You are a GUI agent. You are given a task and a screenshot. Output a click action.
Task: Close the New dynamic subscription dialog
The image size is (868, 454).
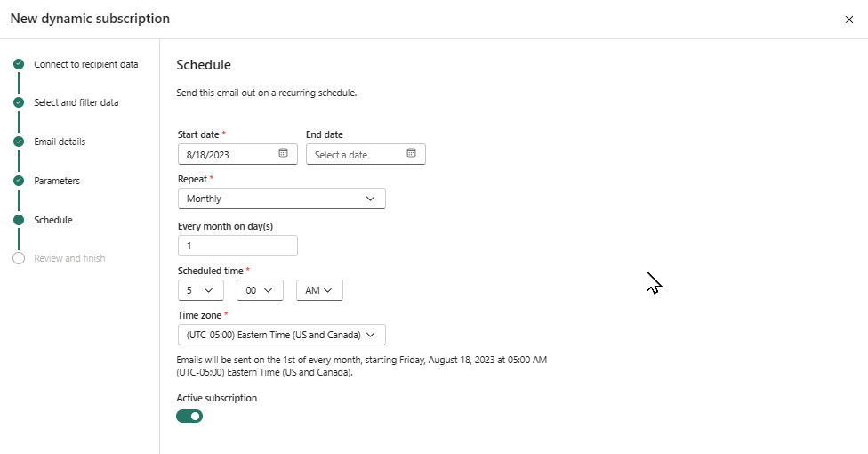click(x=848, y=20)
